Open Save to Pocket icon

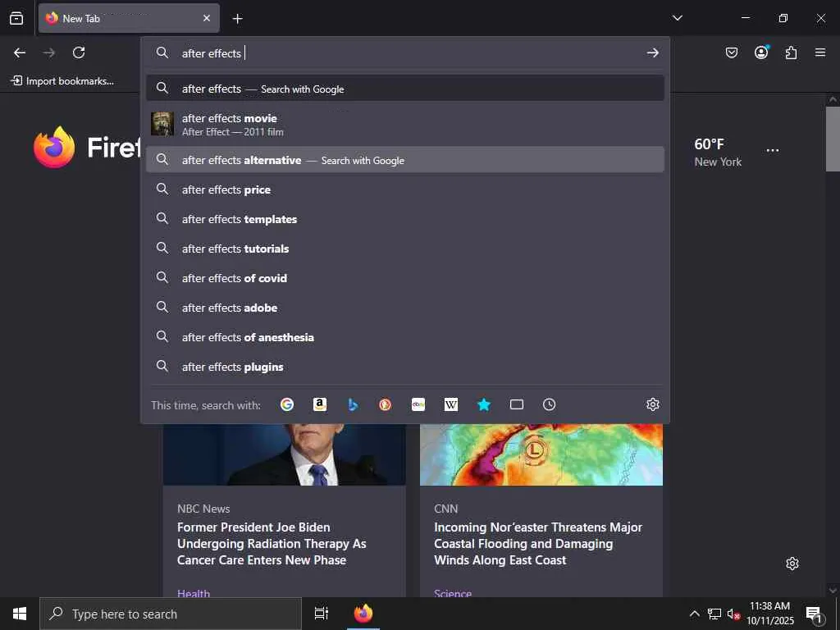731,52
